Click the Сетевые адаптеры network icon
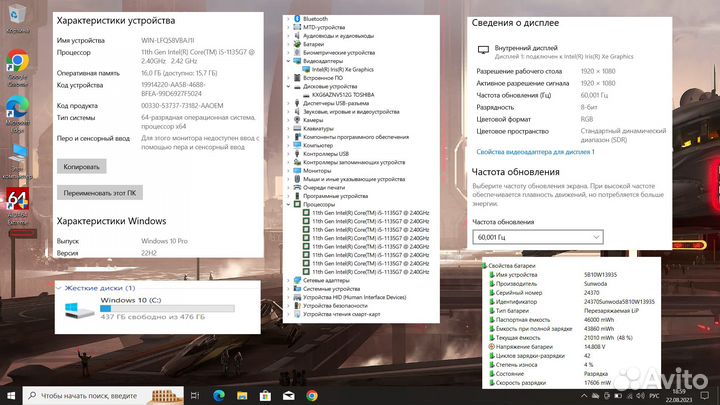Screen dimensions: 720x405 297,280
